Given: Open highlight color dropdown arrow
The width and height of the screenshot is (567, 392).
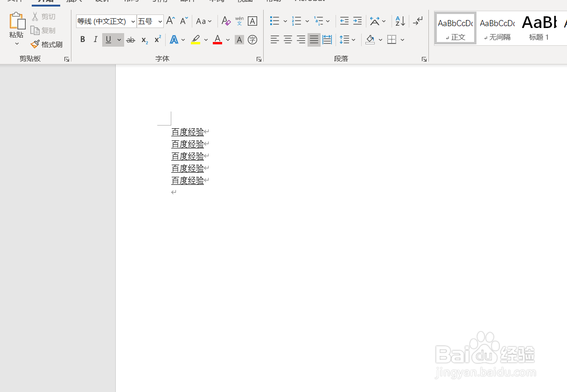Looking at the screenshot, I should [206, 40].
